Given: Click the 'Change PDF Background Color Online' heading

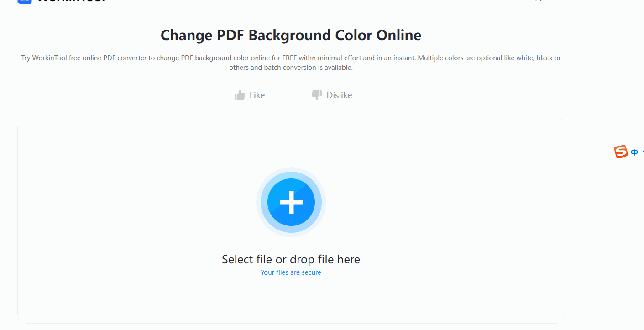Looking at the screenshot, I should point(291,35).
